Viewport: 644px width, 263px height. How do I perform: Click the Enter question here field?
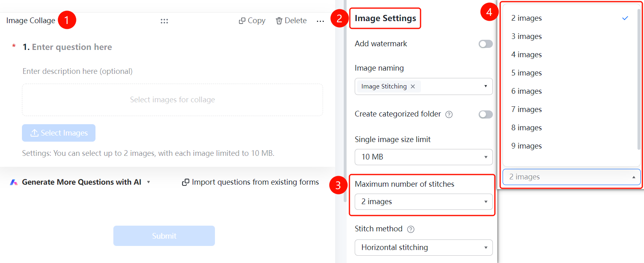[x=72, y=47]
